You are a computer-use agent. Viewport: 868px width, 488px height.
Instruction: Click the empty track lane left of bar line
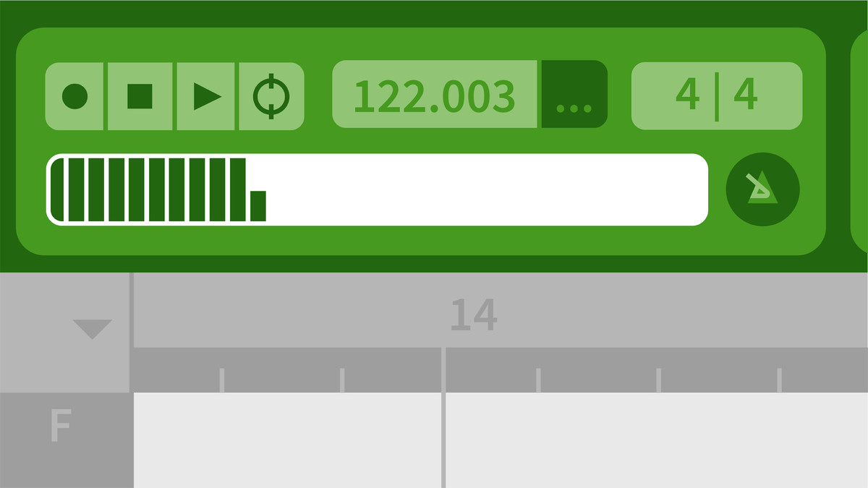pyautogui.click(x=287, y=440)
